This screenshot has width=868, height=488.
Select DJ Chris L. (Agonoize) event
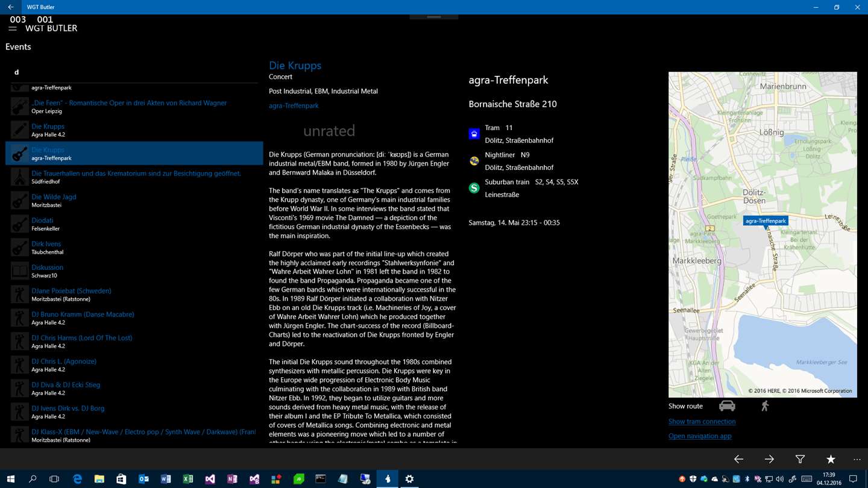(134, 365)
